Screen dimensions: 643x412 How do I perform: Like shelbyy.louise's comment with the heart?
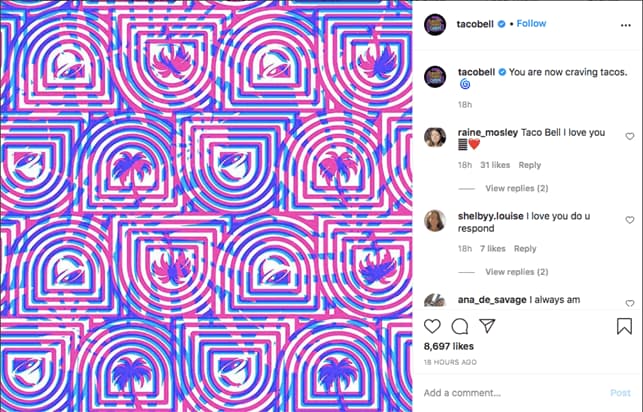point(629,220)
